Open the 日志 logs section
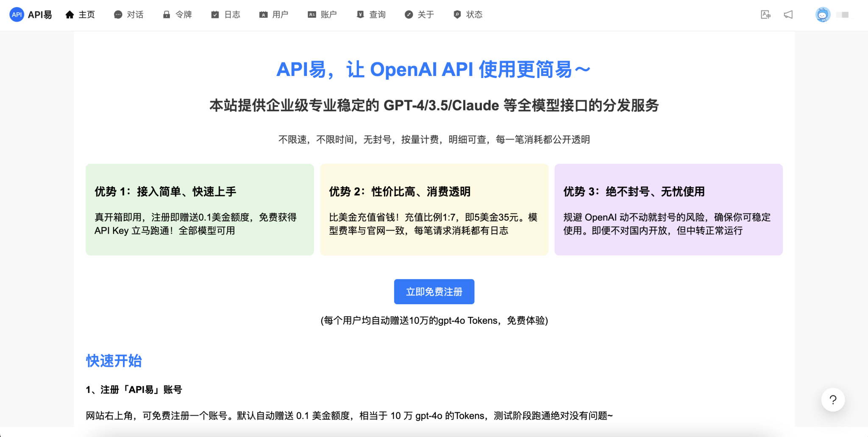 [x=214, y=14]
